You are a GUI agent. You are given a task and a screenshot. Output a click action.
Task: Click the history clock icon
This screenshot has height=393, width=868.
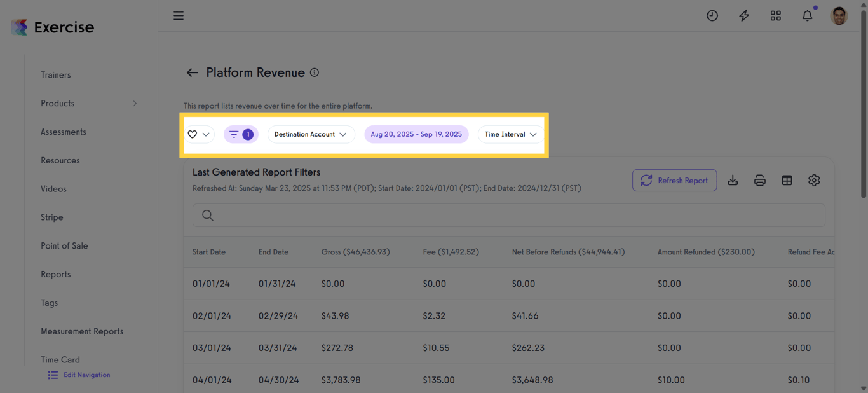(x=712, y=15)
